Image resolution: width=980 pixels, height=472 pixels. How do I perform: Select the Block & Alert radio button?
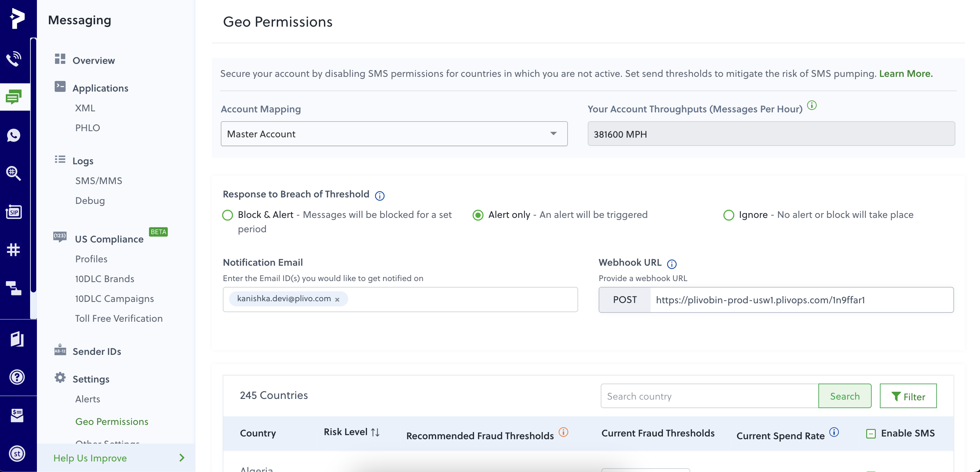(228, 215)
